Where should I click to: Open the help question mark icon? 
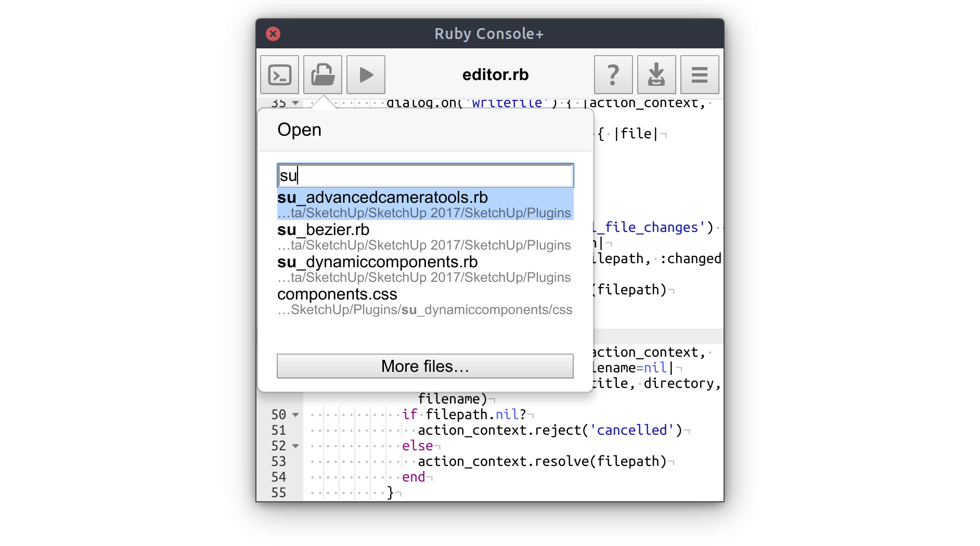tap(613, 75)
